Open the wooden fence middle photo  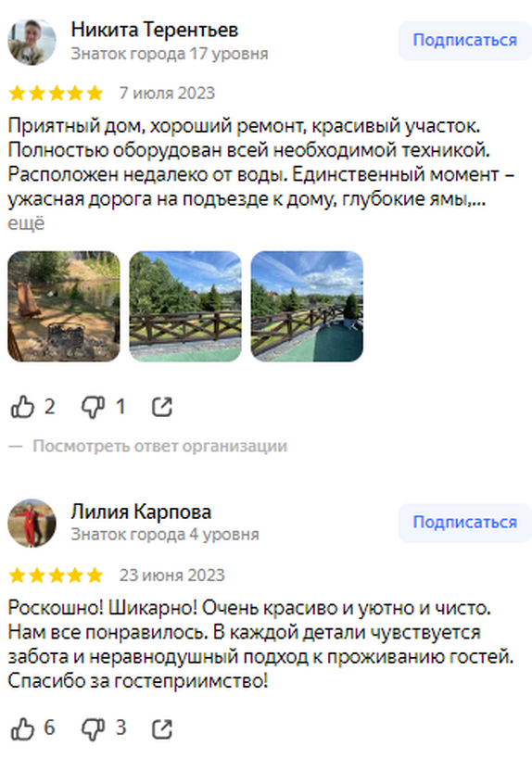tap(185, 307)
